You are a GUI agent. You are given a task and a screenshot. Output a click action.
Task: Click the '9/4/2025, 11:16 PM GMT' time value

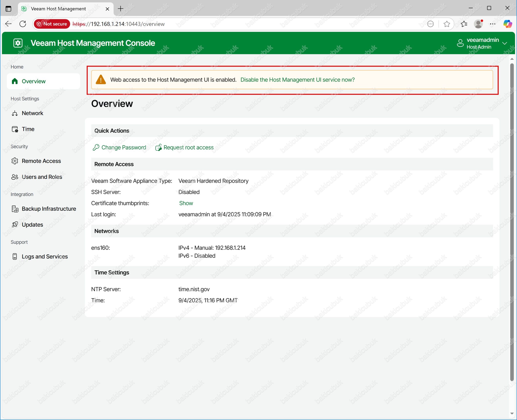(x=208, y=300)
